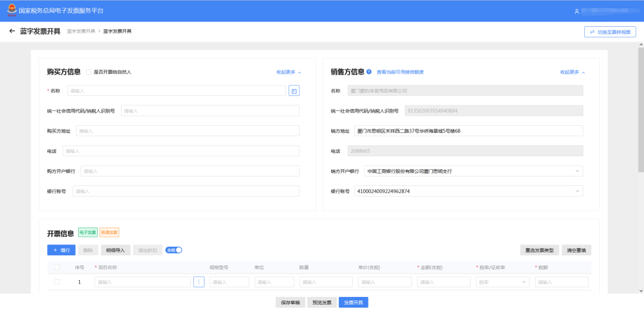
Task: Click the vertical scrollbar thumb
Action: click(x=640, y=106)
